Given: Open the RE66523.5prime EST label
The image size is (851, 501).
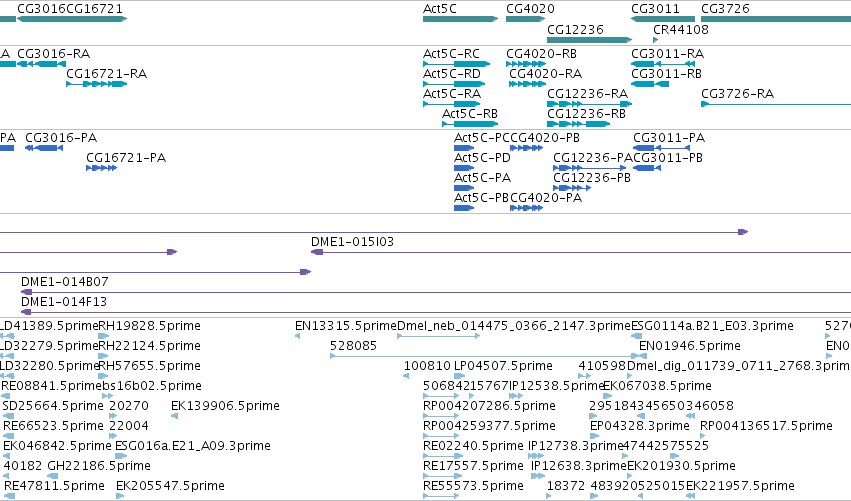Looking at the screenshot, I should (x=53, y=426).
